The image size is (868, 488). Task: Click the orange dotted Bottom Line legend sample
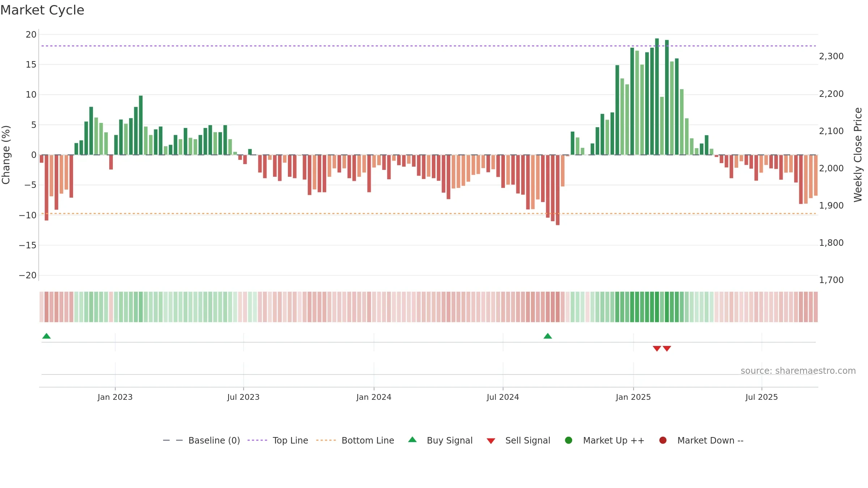[x=326, y=440]
